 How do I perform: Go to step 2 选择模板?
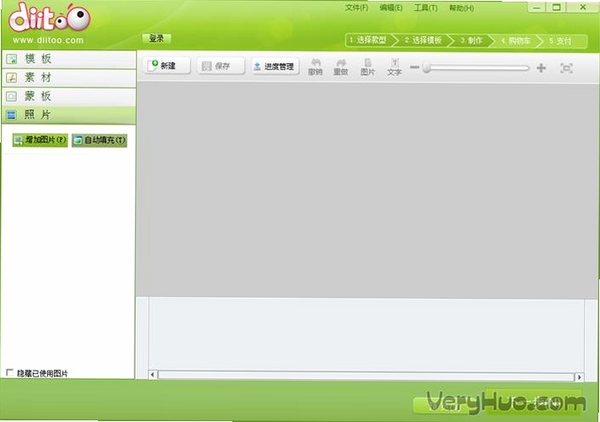[423, 40]
